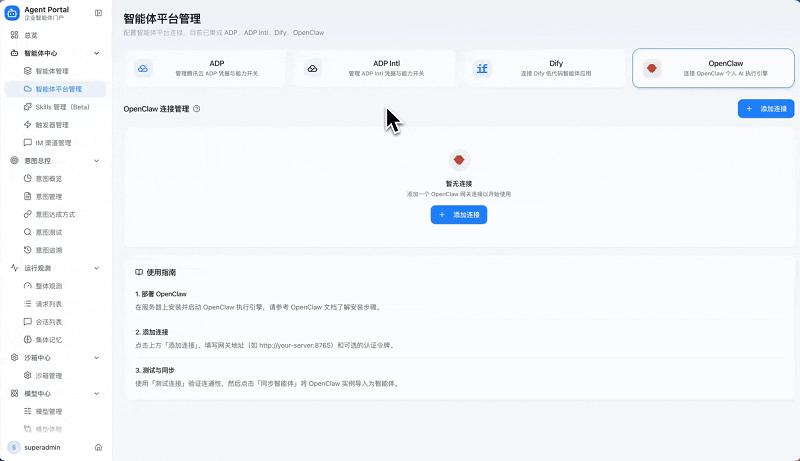The height and width of the screenshot is (461, 800).
Task: Click 添加连接 button in empty state
Action: pyautogui.click(x=459, y=214)
